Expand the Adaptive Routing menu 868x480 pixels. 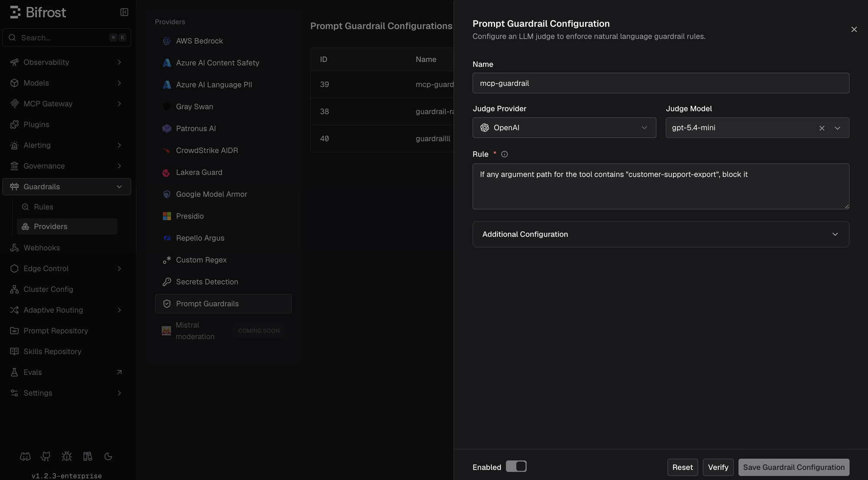click(x=66, y=310)
